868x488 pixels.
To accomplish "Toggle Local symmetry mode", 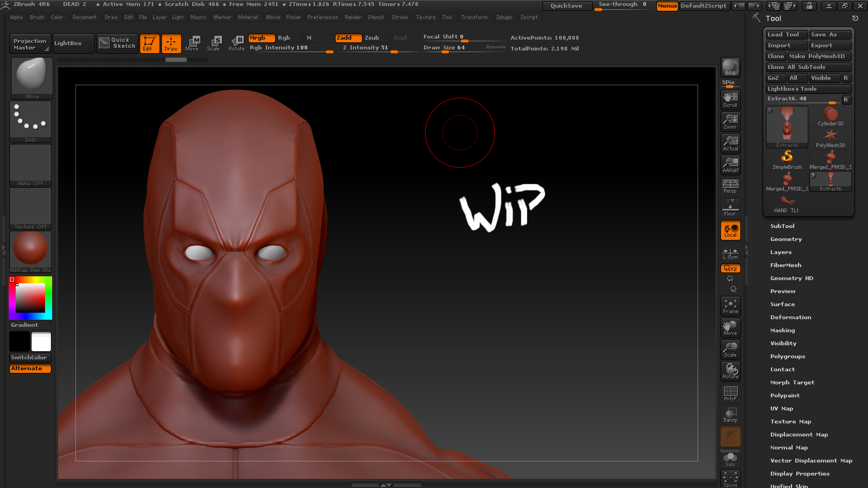I will coord(730,230).
